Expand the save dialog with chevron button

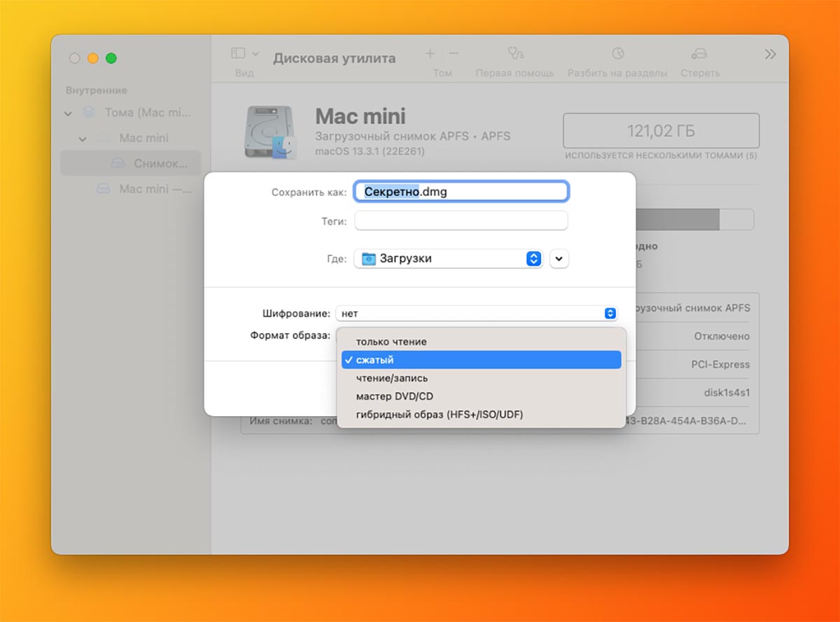tap(559, 259)
